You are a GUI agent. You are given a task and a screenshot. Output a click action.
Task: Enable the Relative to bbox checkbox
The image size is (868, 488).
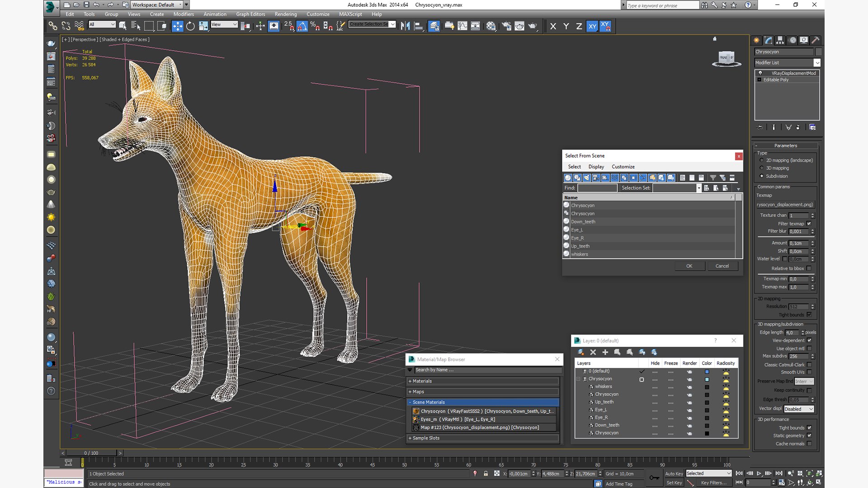click(x=809, y=268)
